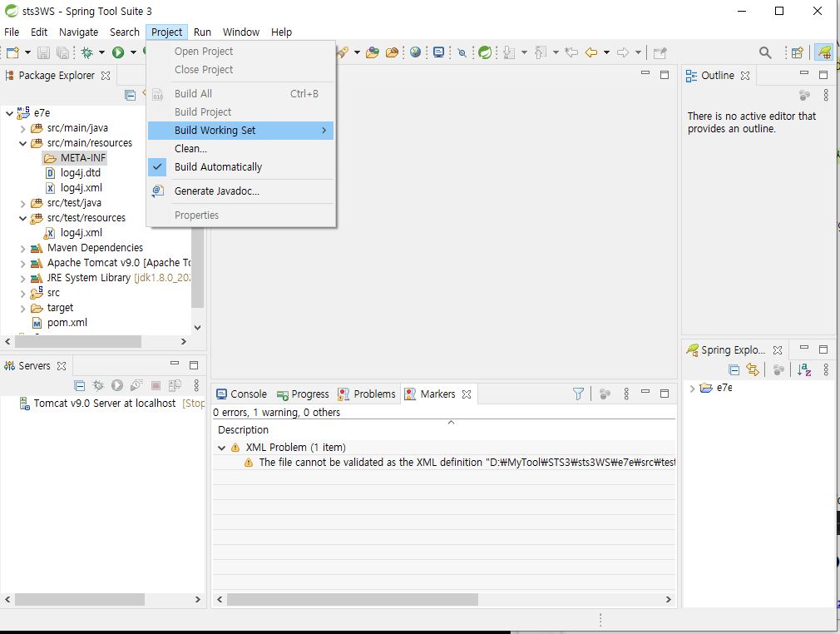The width and height of the screenshot is (840, 634).
Task: Open the web browser globe icon
Action: point(415,52)
